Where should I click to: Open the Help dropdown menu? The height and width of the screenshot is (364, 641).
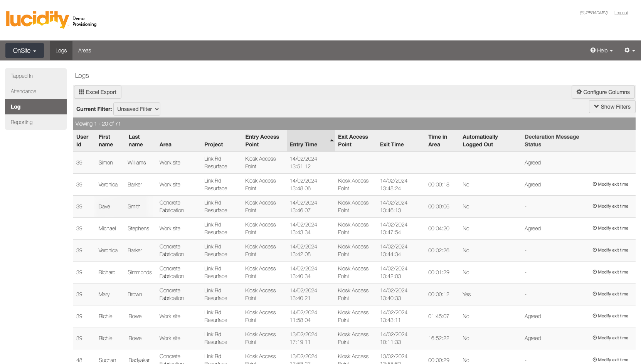point(601,50)
